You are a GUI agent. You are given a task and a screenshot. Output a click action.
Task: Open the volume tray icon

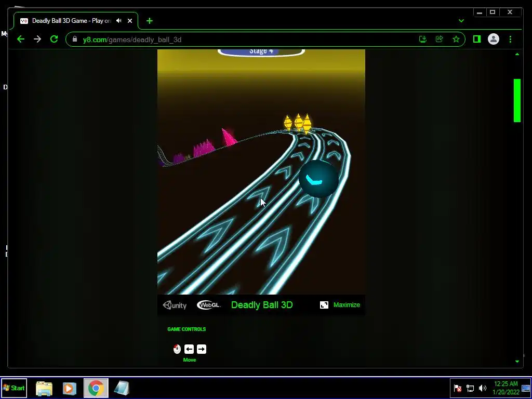pyautogui.click(x=483, y=388)
